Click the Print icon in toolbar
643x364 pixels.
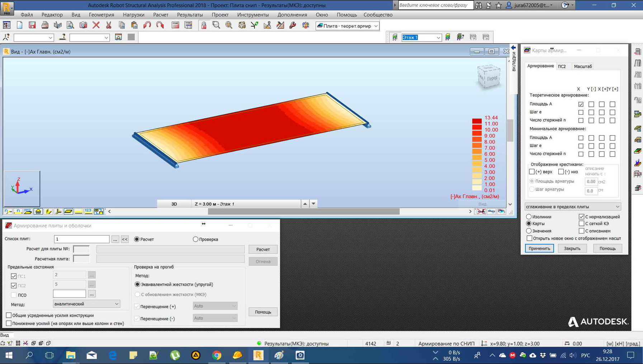45,25
